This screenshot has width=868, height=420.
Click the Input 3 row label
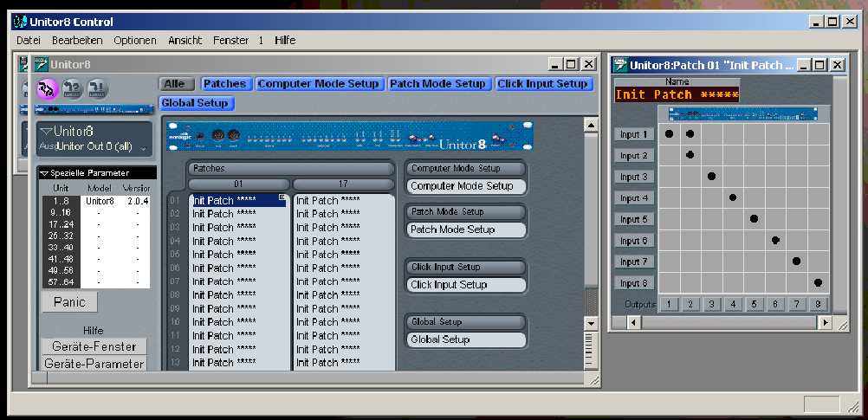[x=634, y=177]
